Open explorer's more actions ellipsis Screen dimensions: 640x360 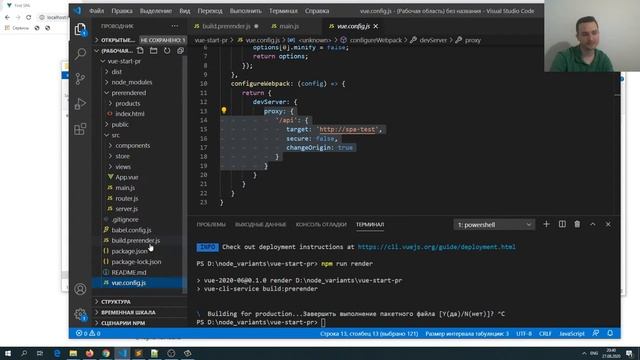175,26
